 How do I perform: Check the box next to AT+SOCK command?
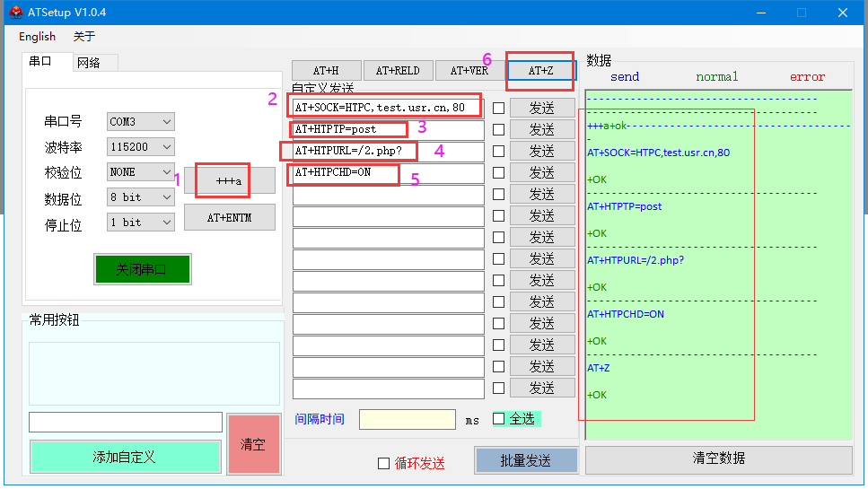[498, 108]
